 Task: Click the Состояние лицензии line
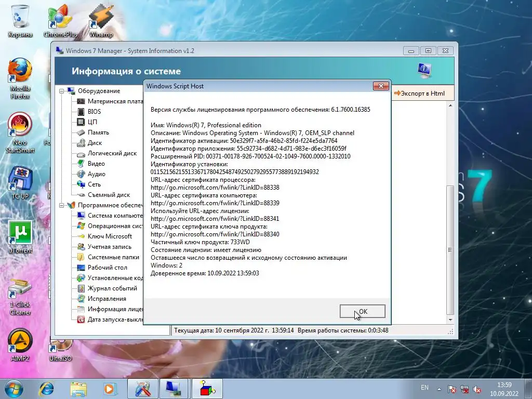(x=206, y=250)
